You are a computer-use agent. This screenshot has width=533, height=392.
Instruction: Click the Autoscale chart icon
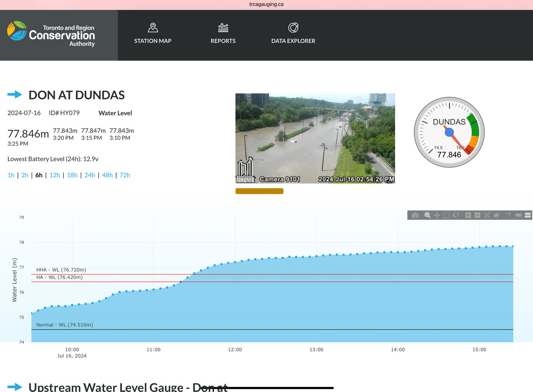coord(487,215)
